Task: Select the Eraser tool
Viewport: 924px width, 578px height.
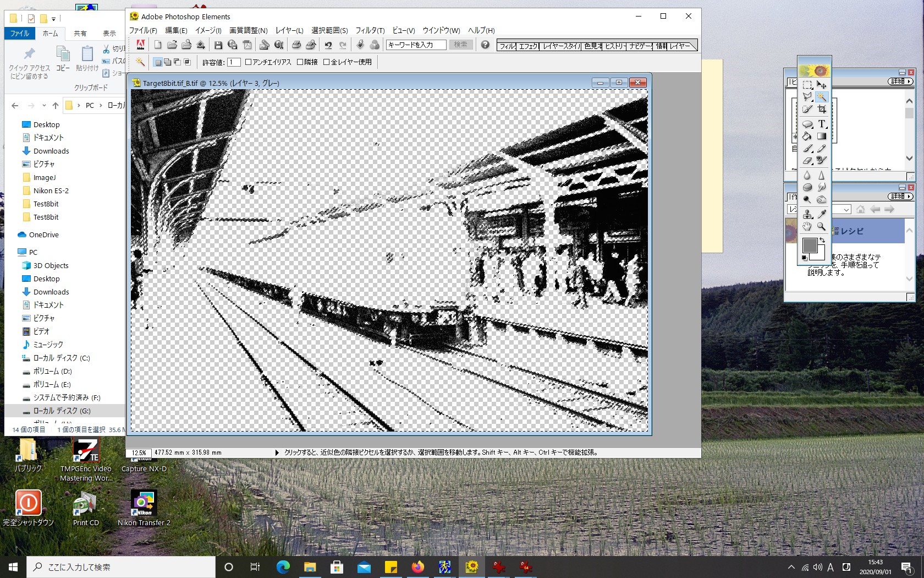Action: point(807,160)
